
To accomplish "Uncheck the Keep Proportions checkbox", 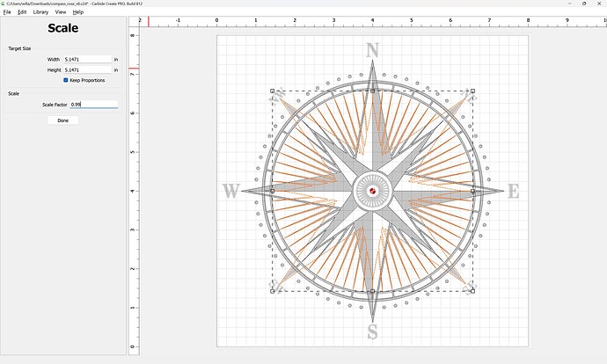I will pos(66,80).
